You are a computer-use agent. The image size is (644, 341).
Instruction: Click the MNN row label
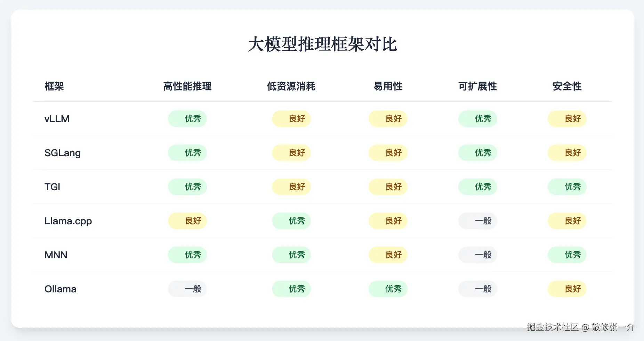pos(56,255)
